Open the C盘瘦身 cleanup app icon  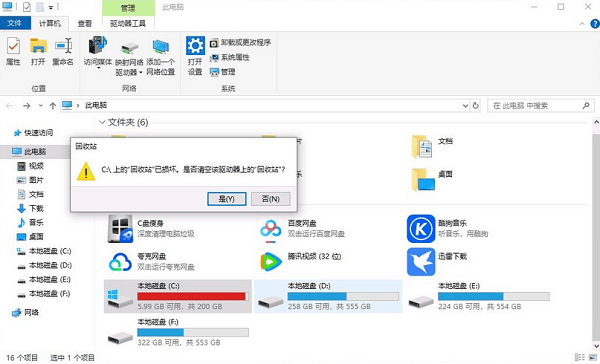[120, 229]
